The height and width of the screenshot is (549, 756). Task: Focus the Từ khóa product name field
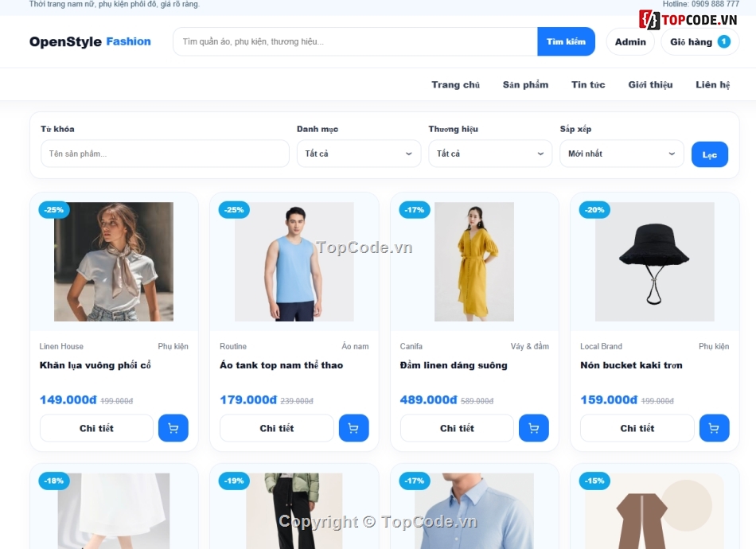coord(165,154)
